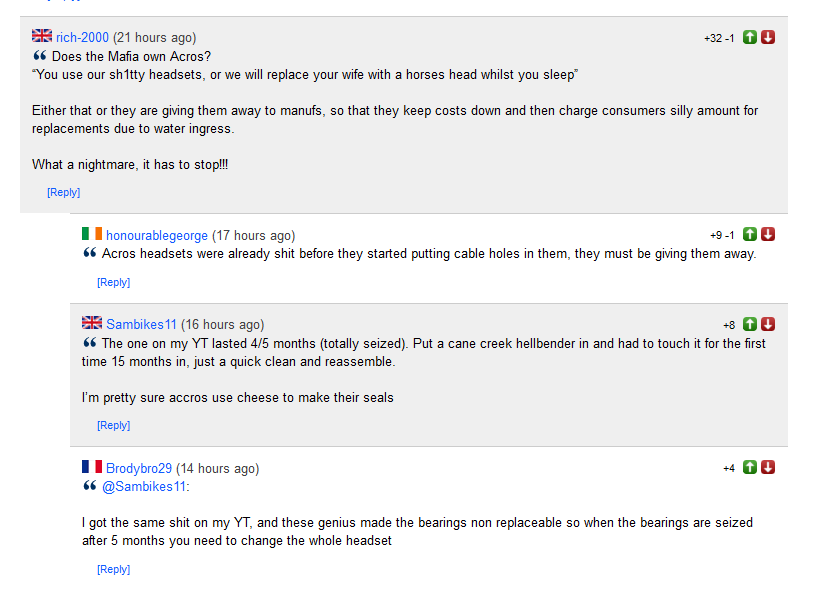Upvote rich-2000's Mafia comment
815x589 pixels.
(750, 37)
